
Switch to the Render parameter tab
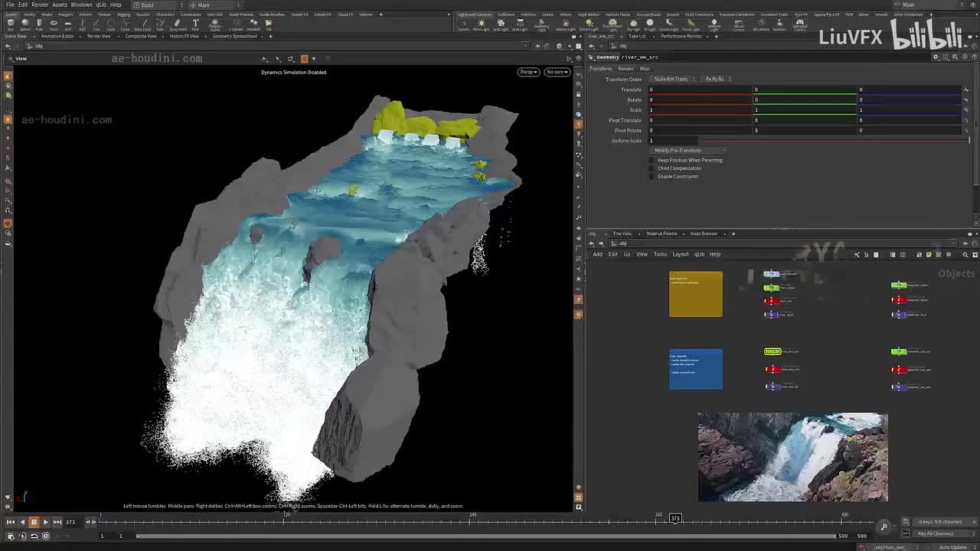(626, 69)
